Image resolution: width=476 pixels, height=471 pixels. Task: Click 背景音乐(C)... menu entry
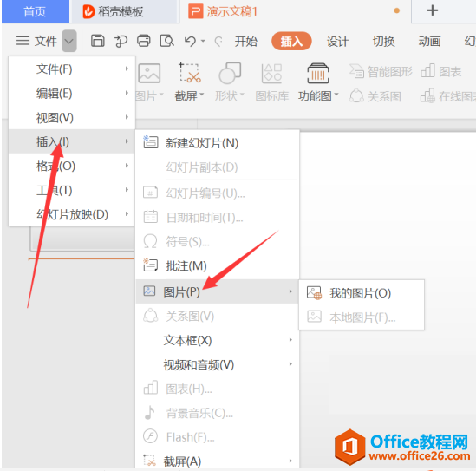tap(218, 413)
